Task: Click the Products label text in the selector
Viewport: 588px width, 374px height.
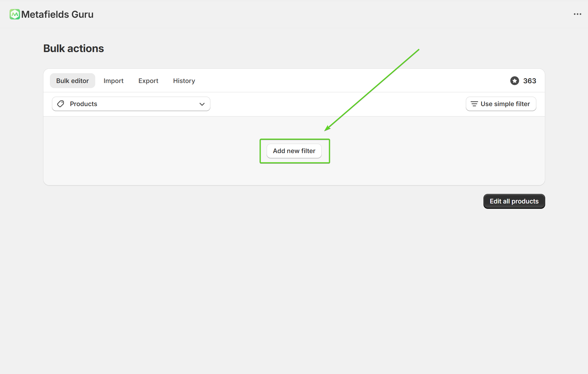Action: [83, 104]
